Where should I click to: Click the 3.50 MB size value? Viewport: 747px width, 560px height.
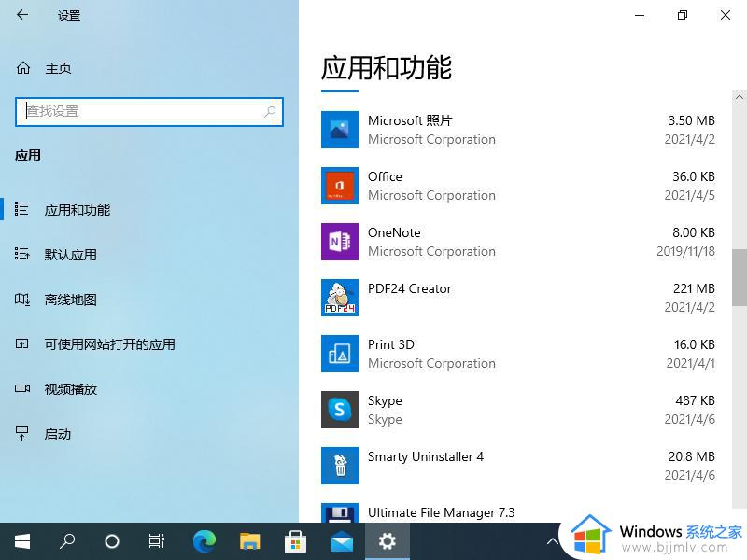click(691, 120)
